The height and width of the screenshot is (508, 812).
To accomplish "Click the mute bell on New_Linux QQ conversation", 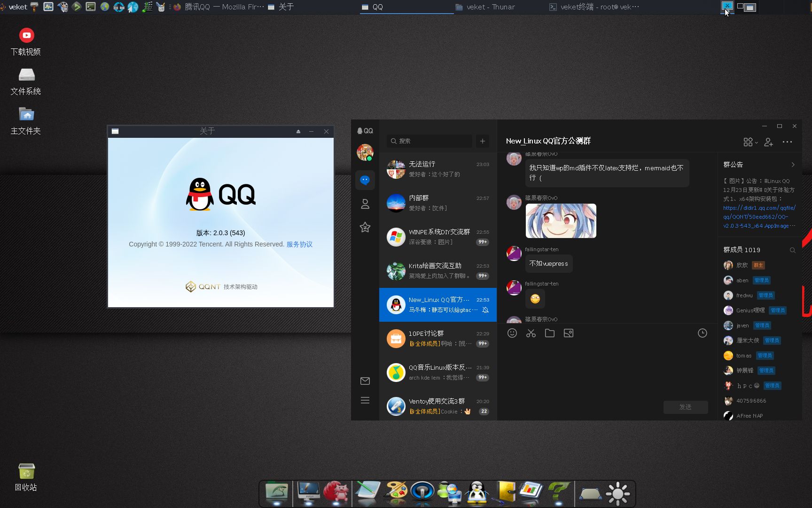I will tap(485, 310).
